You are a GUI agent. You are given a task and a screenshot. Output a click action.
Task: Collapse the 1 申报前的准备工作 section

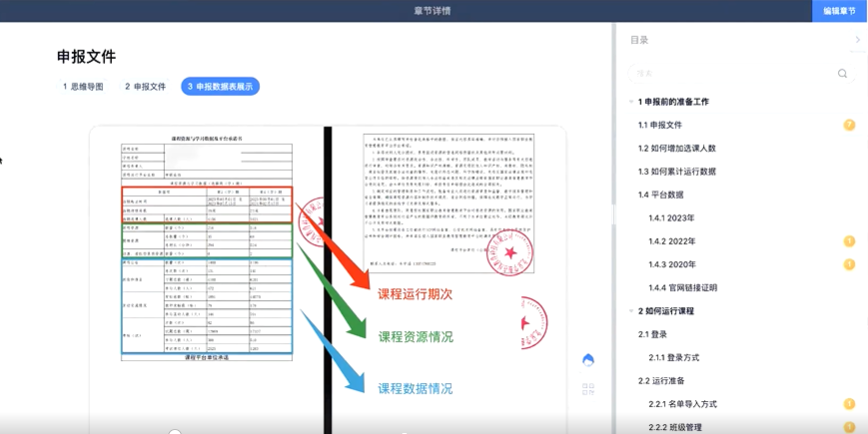(631, 102)
